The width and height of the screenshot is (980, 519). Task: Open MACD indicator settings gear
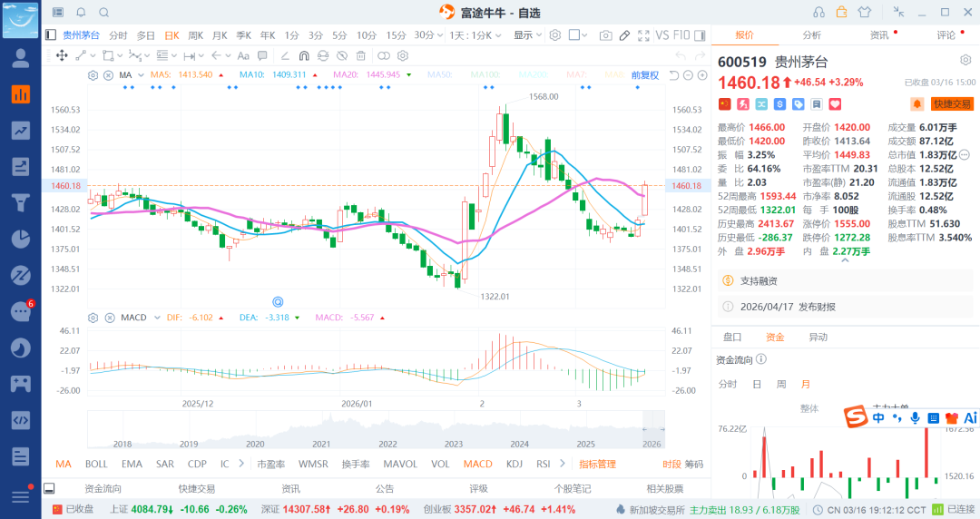point(93,318)
